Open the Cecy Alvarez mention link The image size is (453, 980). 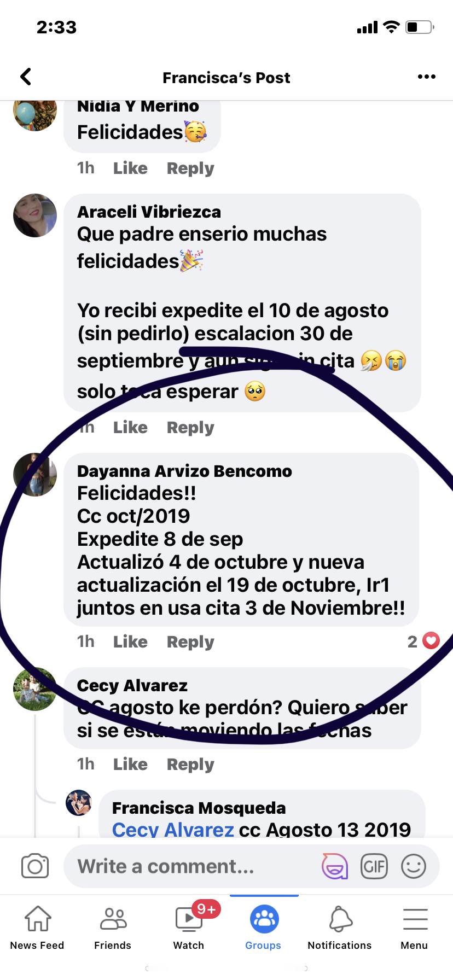[x=173, y=830]
